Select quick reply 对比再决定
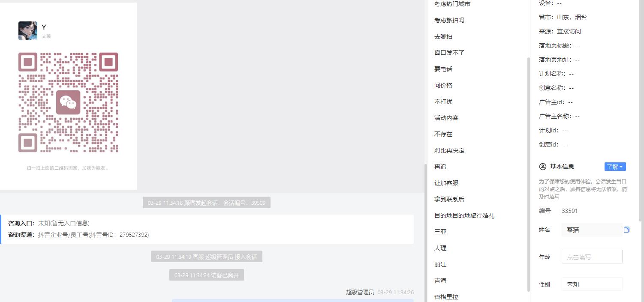Viewport: 644px width, 302px height. pyautogui.click(x=449, y=150)
